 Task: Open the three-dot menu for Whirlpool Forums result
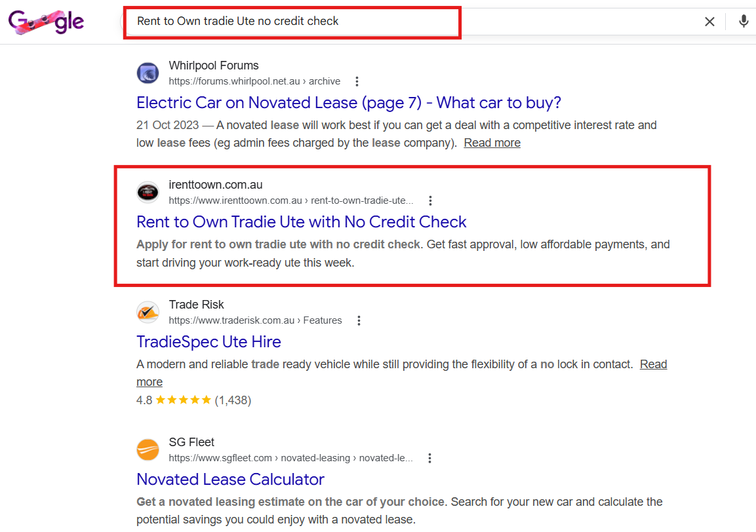coord(357,81)
